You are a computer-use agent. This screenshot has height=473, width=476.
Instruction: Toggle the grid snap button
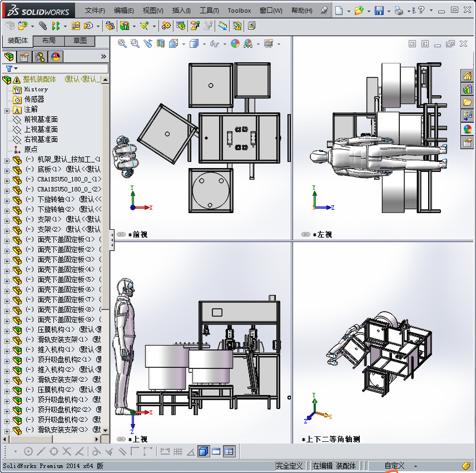[178, 451]
